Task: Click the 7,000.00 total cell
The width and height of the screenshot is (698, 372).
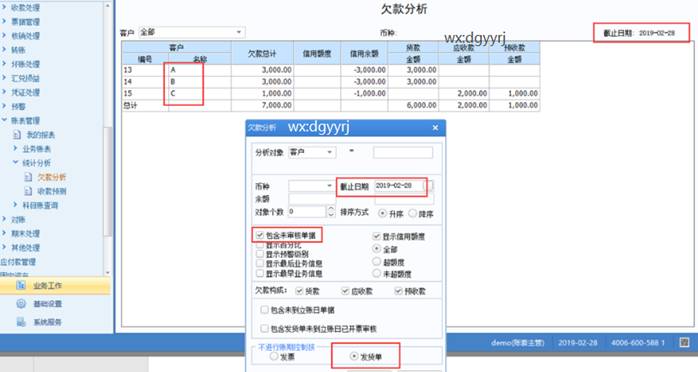Action: tap(262, 105)
